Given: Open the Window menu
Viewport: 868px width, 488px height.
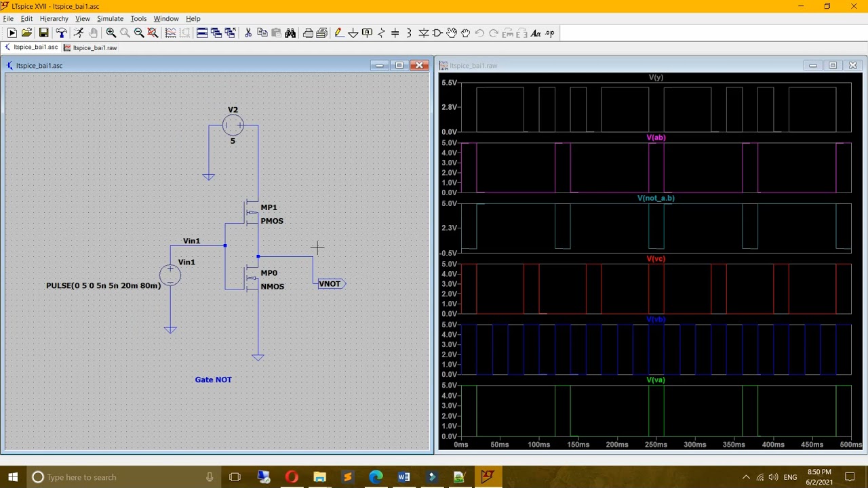Looking at the screenshot, I should point(166,19).
